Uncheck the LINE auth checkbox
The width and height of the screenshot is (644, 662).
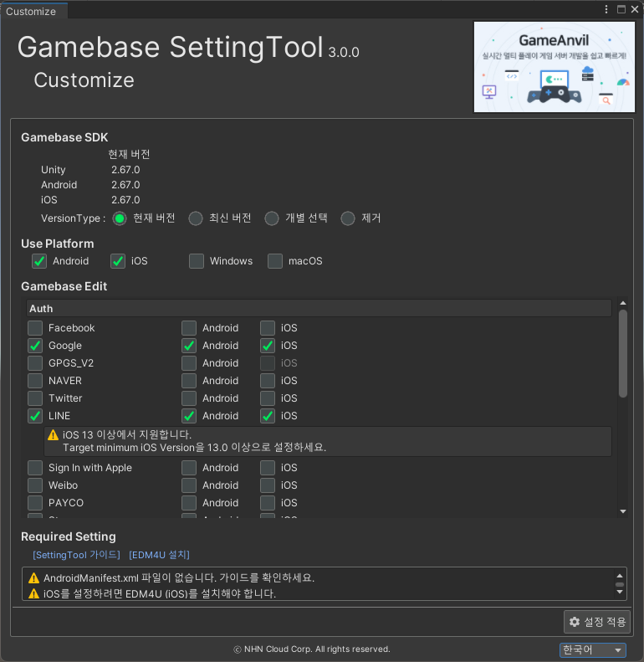click(x=35, y=416)
